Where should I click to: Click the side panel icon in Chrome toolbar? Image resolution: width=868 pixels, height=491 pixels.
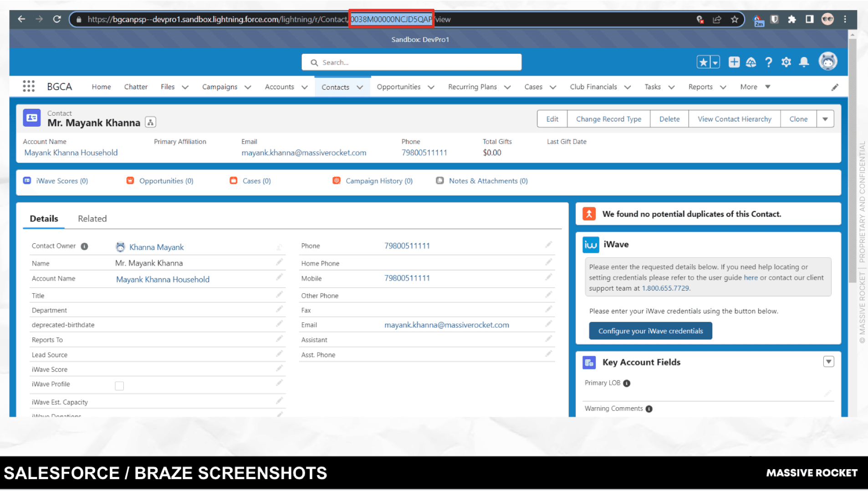click(x=809, y=19)
